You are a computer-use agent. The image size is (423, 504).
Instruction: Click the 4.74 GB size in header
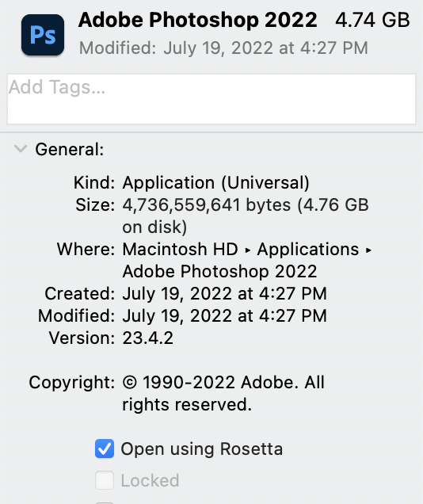click(x=372, y=20)
